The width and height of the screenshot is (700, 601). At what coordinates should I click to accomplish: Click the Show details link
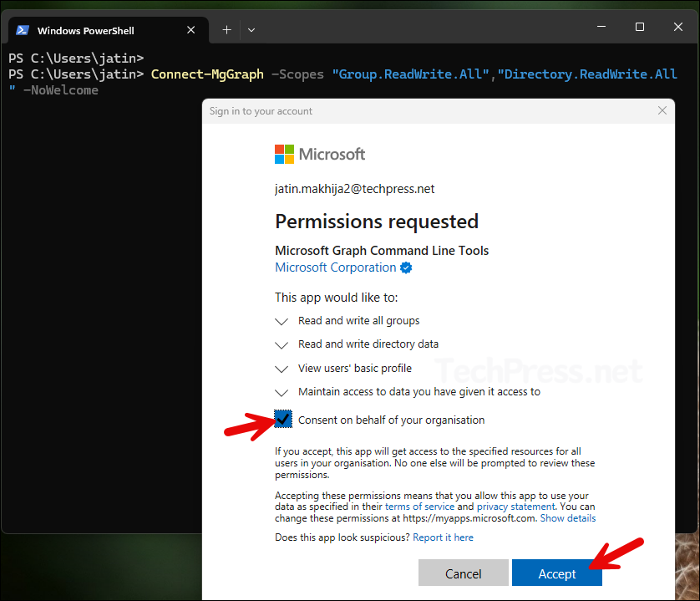(568, 518)
